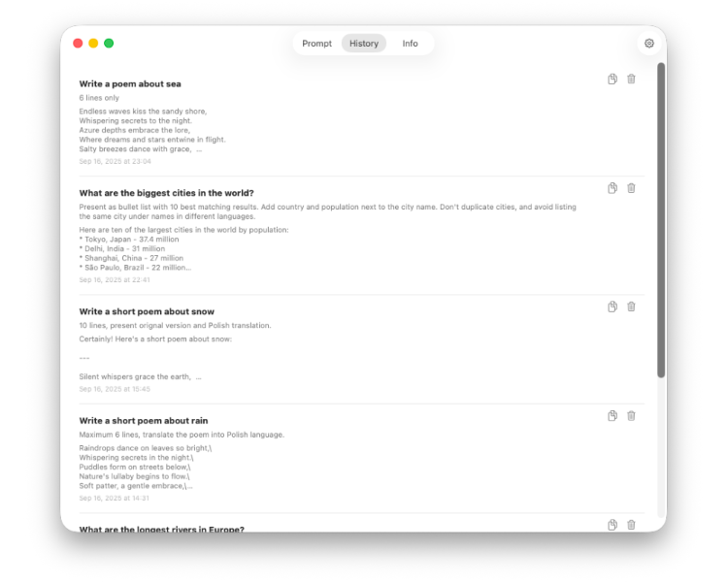Open the 'Write a poem about sea' entry

[x=130, y=84]
